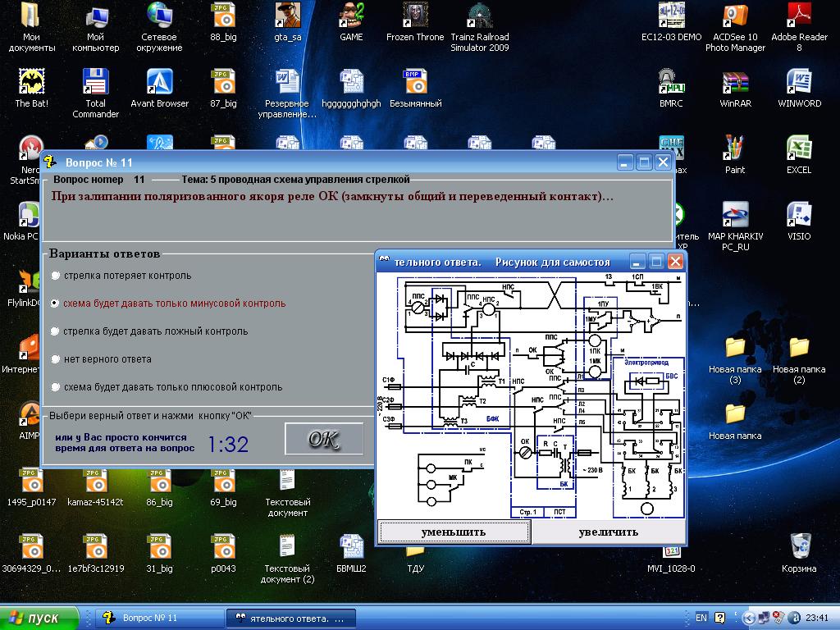Click the EN language indicator in tray
The height and width of the screenshot is (630, 840).
click(701, 618)
